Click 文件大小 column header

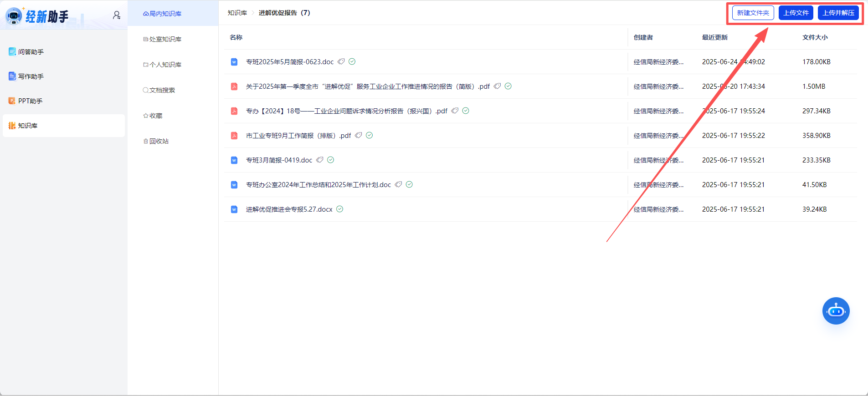tap(815, 37)
